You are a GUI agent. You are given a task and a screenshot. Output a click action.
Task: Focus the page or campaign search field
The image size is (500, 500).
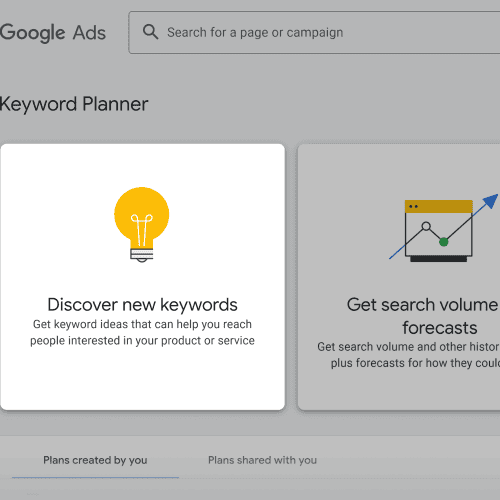click(314, 33)
